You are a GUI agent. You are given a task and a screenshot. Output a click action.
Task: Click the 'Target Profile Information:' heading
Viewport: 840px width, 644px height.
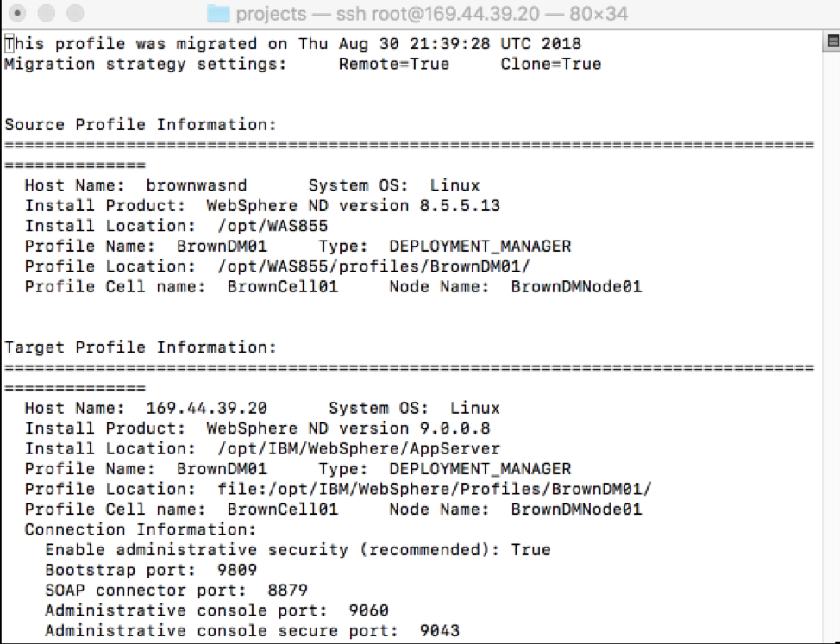pos(141,347)
